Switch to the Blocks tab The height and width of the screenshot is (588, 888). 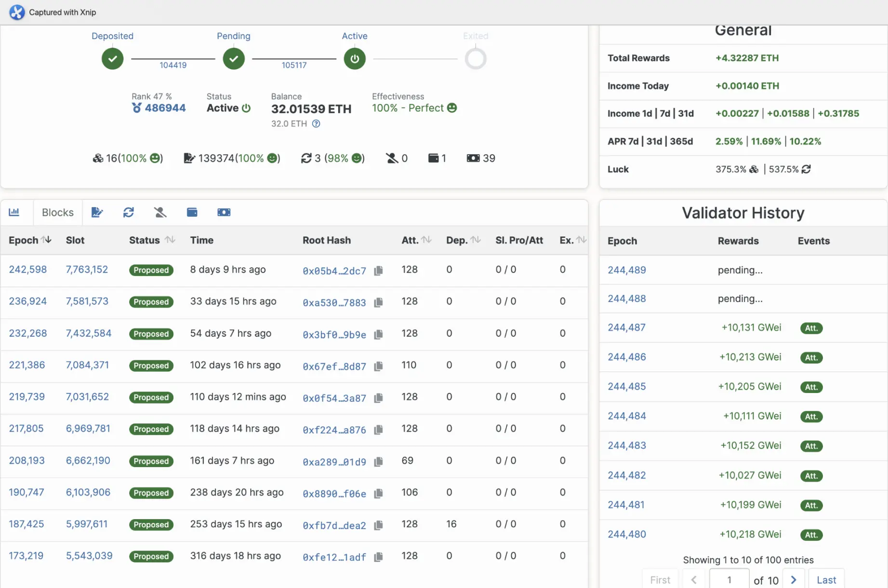(57, 212)
